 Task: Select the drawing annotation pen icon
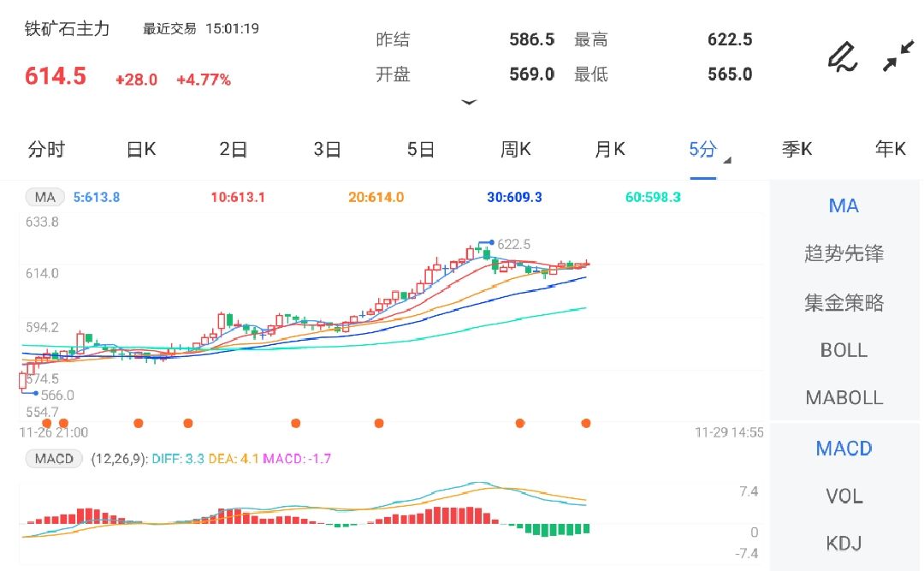842,56
